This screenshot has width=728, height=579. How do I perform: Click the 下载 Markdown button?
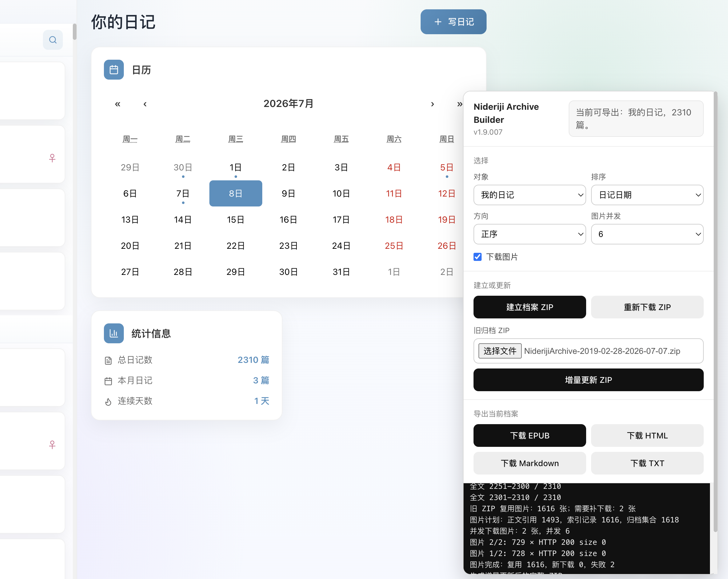point(530,463)
